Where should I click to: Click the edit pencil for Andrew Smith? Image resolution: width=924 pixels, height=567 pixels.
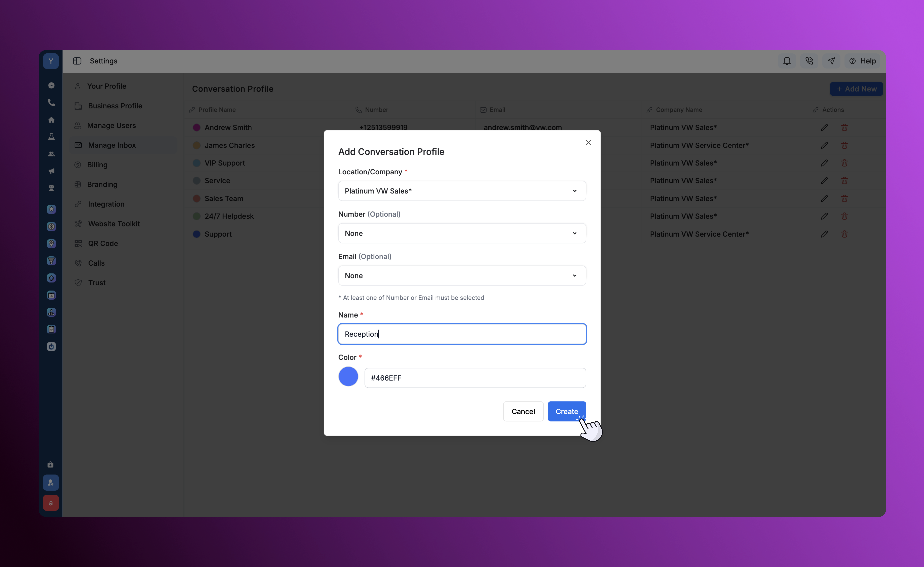tap(824, 128)
